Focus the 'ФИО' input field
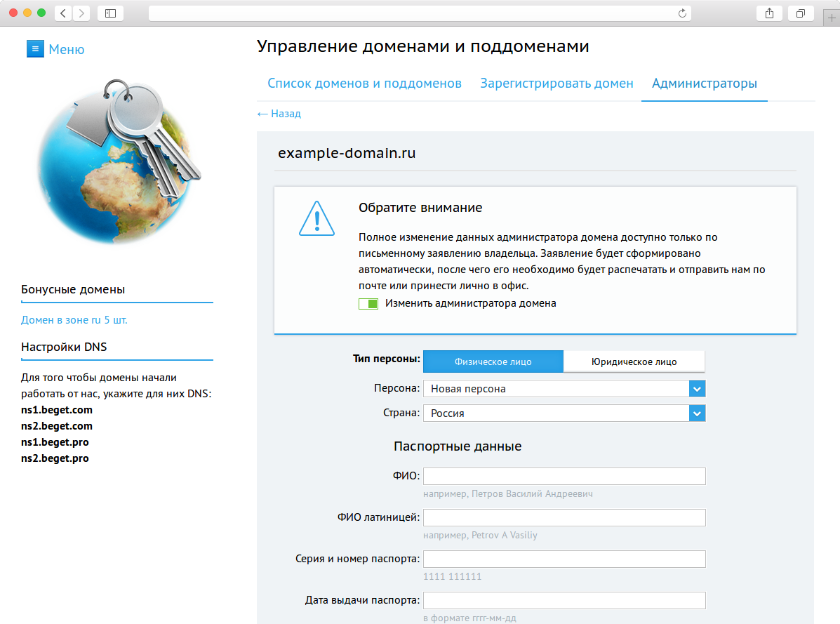The width and height of the screenshot is (840, 624). click(x=564, y=476)
